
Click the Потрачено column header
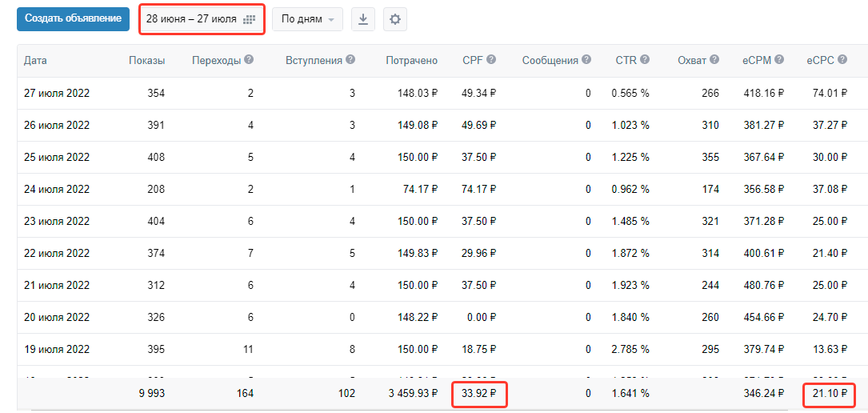(x=411, y=60)
